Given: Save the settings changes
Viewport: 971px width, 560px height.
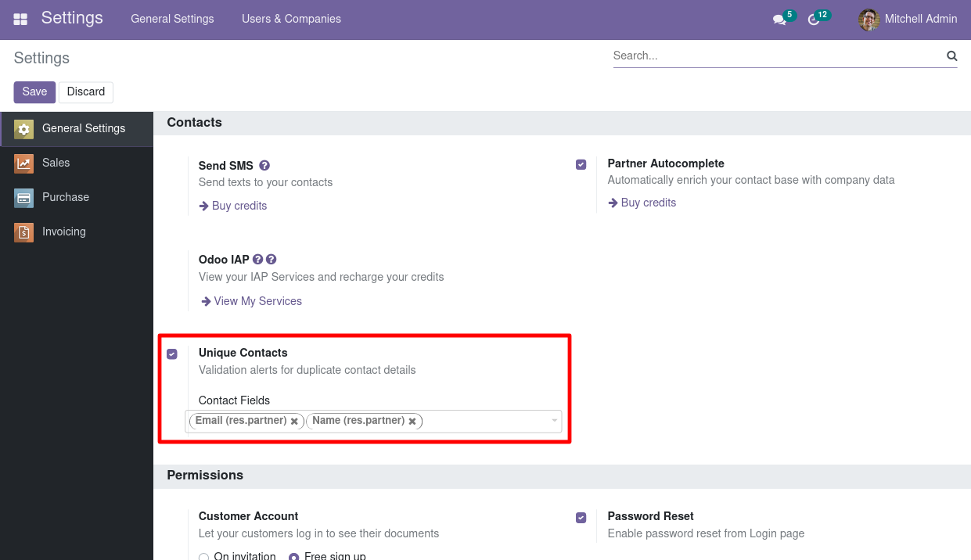Looking at the screenshot, I should click(34, 92).
